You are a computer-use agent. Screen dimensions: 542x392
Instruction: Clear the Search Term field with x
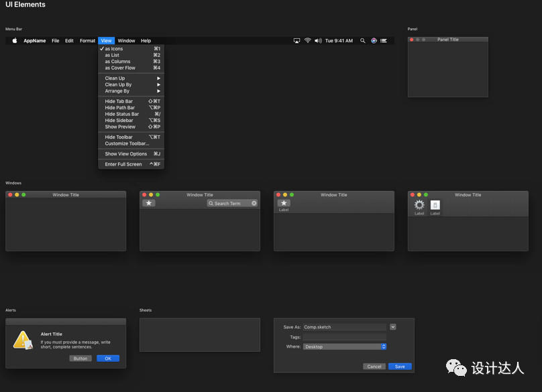254,203
